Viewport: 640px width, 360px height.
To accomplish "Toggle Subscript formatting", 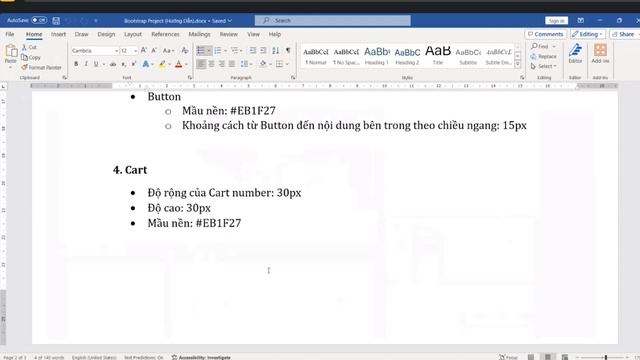I will tap(124, 64).
